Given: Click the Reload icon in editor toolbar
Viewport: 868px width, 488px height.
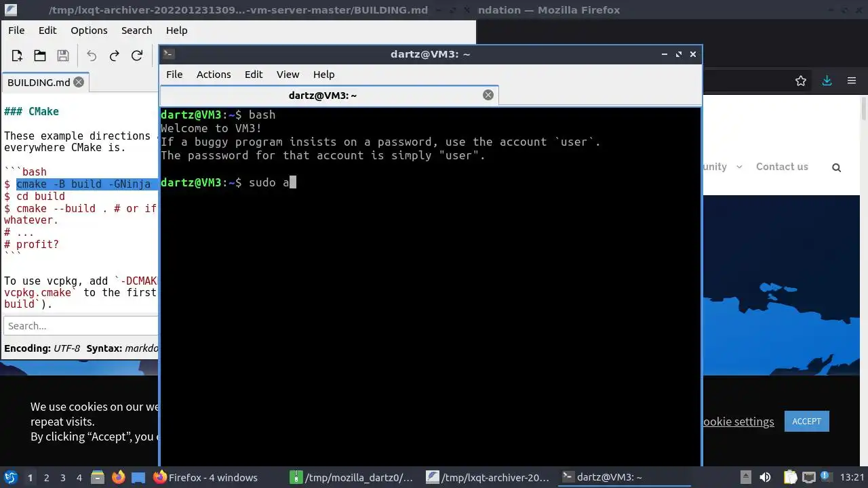Looking at the screenshot, I should [137, 56].
